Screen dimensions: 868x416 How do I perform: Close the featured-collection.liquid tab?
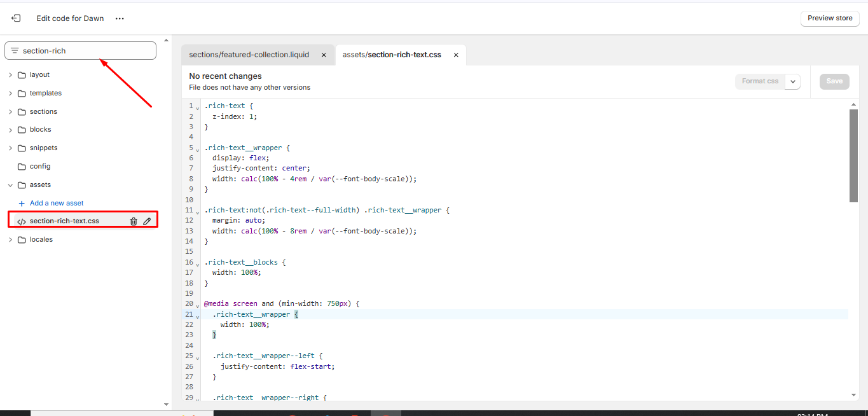coord(324,55)
